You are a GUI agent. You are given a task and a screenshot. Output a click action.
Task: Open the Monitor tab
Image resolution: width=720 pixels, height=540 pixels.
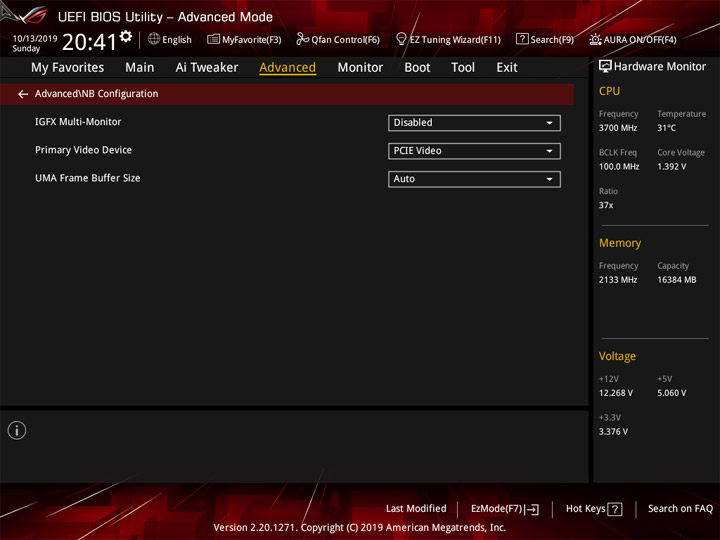360,68
